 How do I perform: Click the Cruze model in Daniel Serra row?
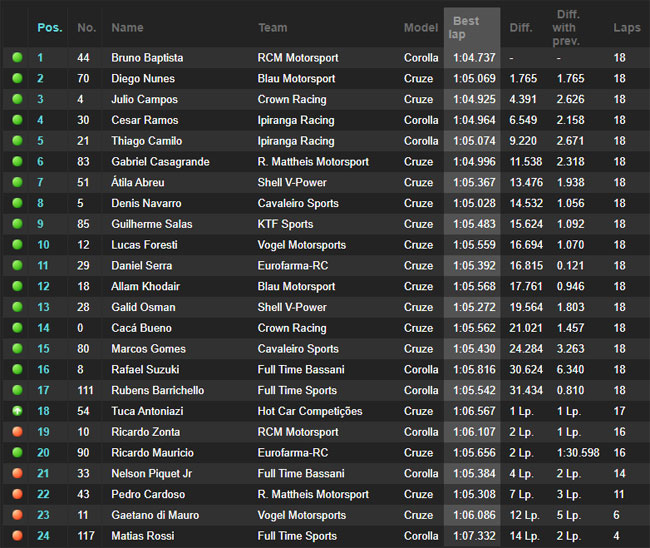tap(418, 266)
